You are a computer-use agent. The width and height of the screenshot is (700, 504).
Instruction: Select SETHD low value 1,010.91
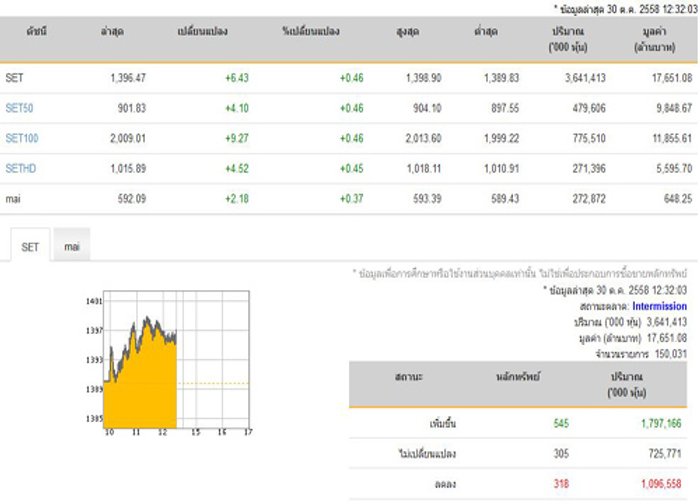click(x=501, y=168)
